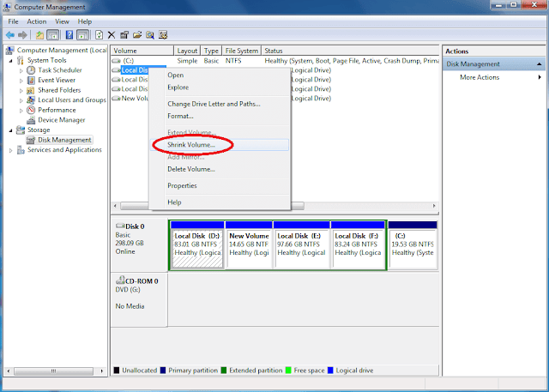Click the magnifier Explore toolbar icon
The height and width of the screenshot is (392, 549).
coord(150,35)
